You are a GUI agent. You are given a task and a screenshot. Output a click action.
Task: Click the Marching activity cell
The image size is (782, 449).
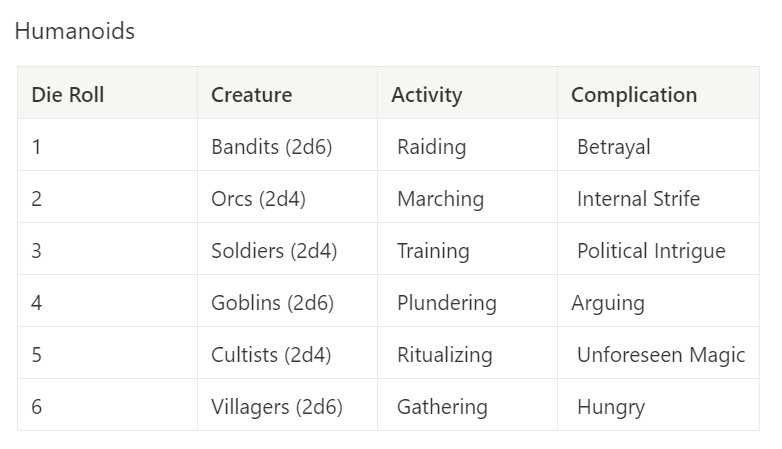pos(440,199)
